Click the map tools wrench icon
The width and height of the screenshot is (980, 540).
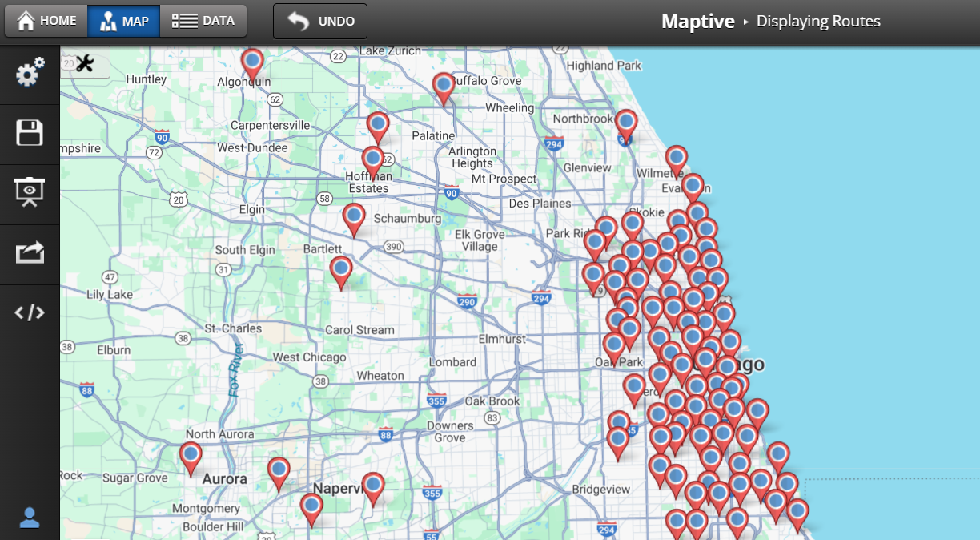[x=85, y=62]
